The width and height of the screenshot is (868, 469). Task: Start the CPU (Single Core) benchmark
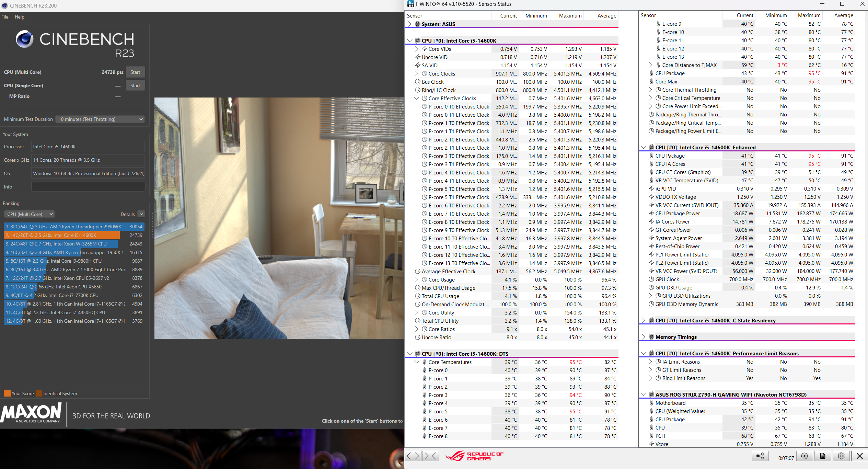pyautogui.click(x=135, y=85)
